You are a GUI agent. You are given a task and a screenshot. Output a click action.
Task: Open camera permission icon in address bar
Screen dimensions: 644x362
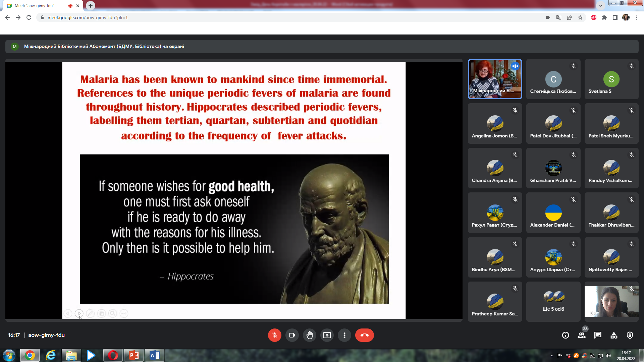tap(548, 17)
